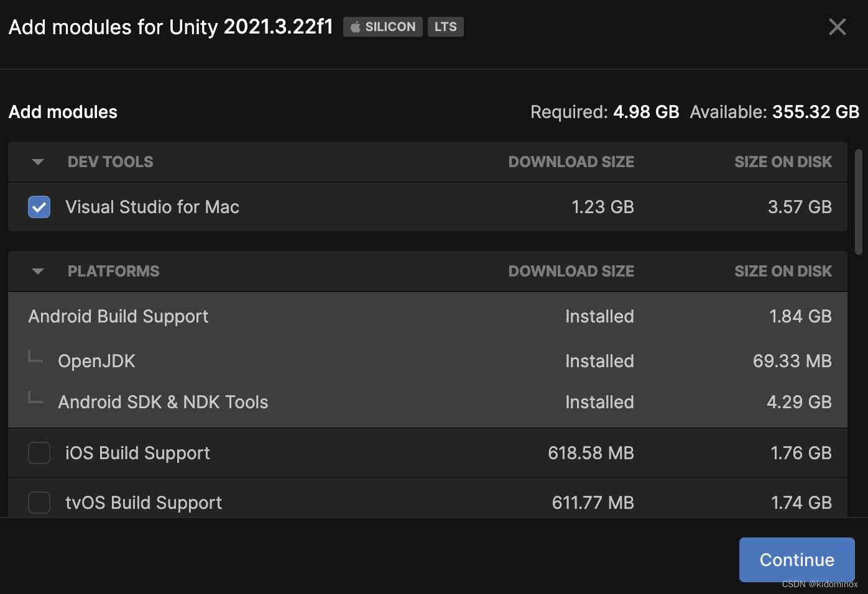Uncheck Visual Studio for Mac
The height and width of the screenshot is (594, 868).
(x=39, y=207)
